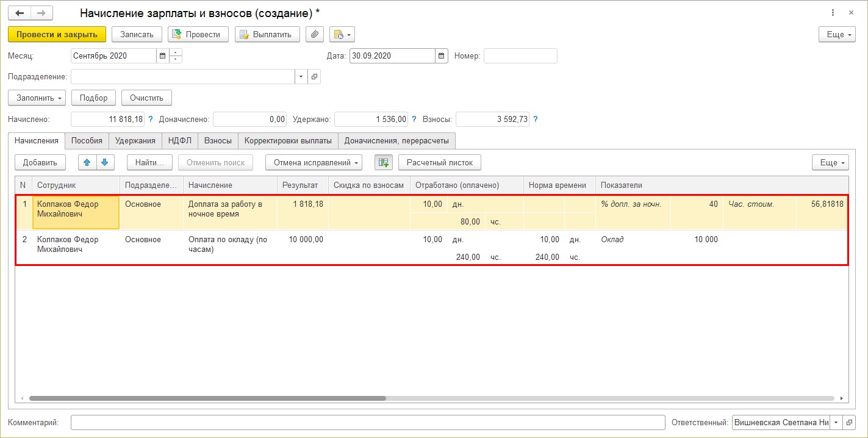Screen dimensions: 868x438
Task: Expand the Подразделение dropdown list
Action: pyautogui.click(x=301, y=77)
